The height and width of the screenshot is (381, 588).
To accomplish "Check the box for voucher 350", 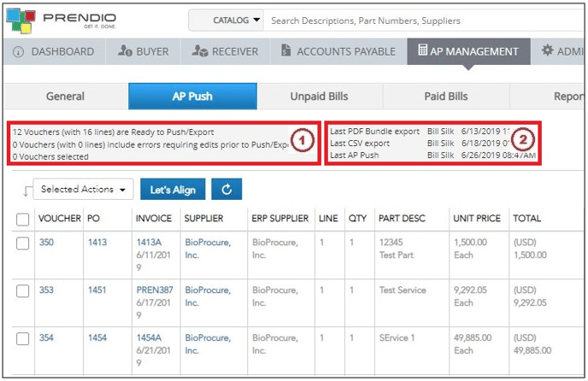I will 23,243.
